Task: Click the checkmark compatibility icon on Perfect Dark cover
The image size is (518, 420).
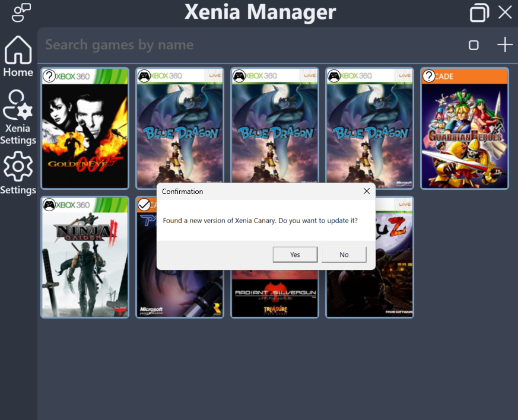Action: pos(144,205)
